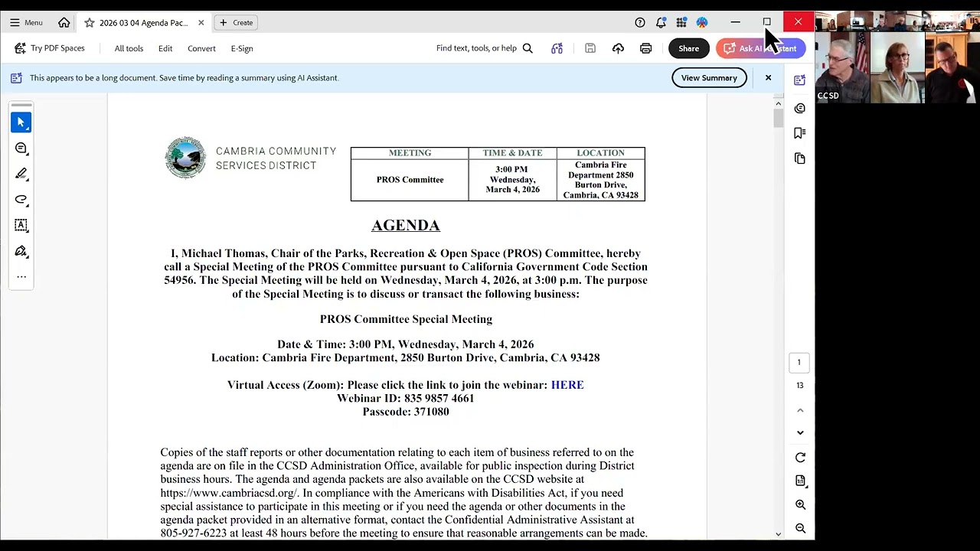Viewport: 980px width, 551px height.
Task: Open the https://www.cambriacsd.org/ link
Action: [229, 493]
